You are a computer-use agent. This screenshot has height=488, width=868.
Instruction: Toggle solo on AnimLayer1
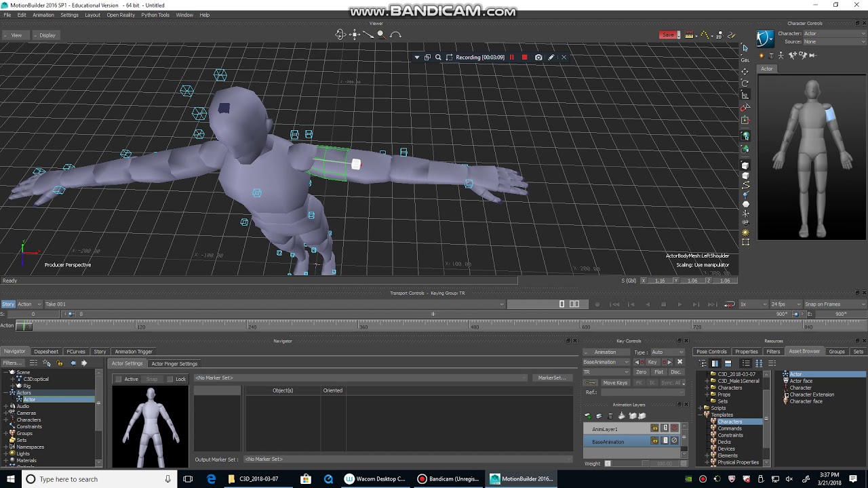665,428
